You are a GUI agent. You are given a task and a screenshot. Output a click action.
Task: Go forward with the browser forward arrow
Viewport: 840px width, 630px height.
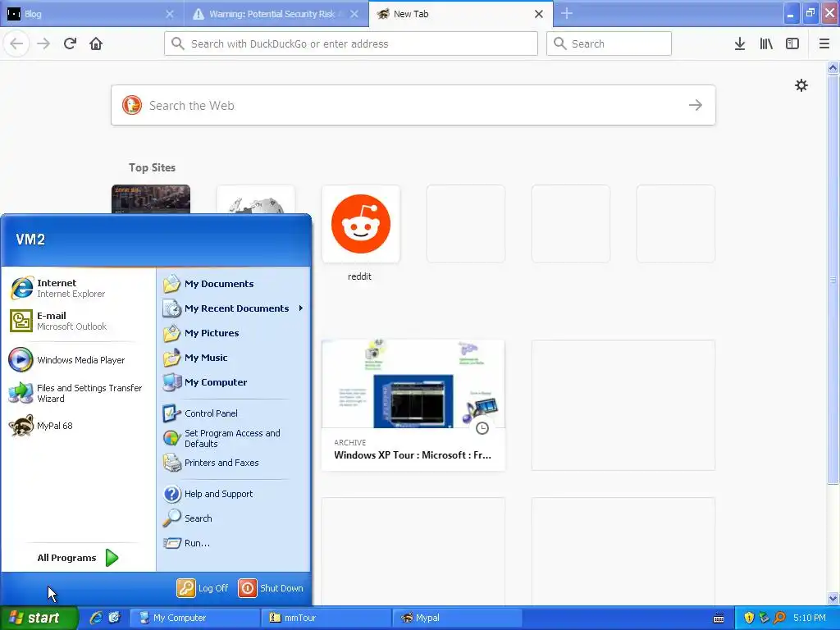(43, 43)
